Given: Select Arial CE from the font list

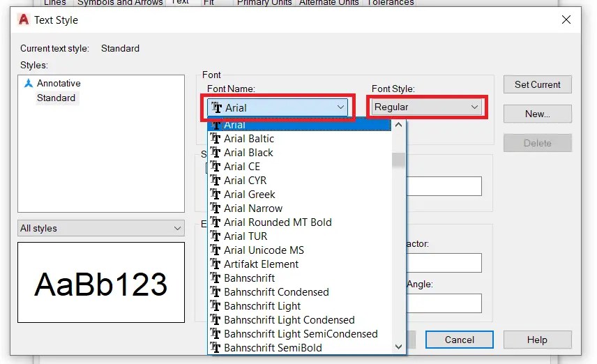Looking at the screenshot, I should [x=299, y=167].
